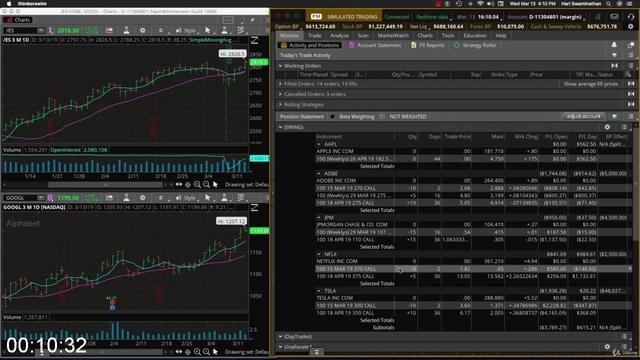Expand the Cancelled Orders section
This screenshot has height=360, width=640.
280,94
